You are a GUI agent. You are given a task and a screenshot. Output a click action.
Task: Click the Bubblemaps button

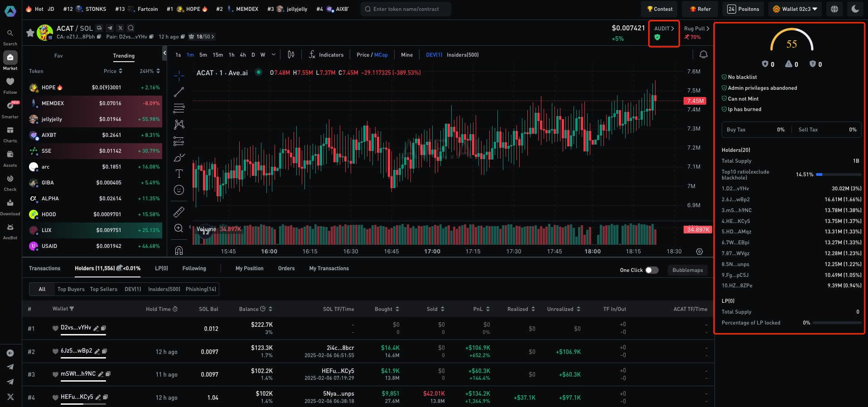(x=687, y=270)
